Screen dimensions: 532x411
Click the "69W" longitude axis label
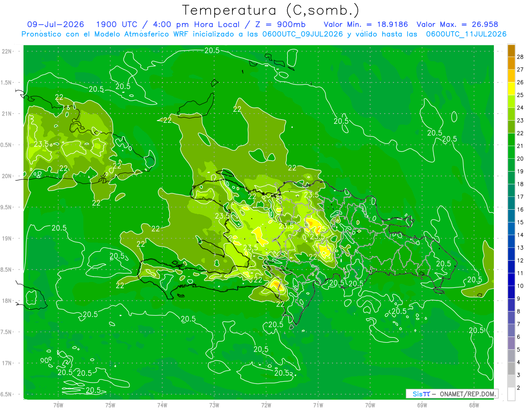(422, 405)
